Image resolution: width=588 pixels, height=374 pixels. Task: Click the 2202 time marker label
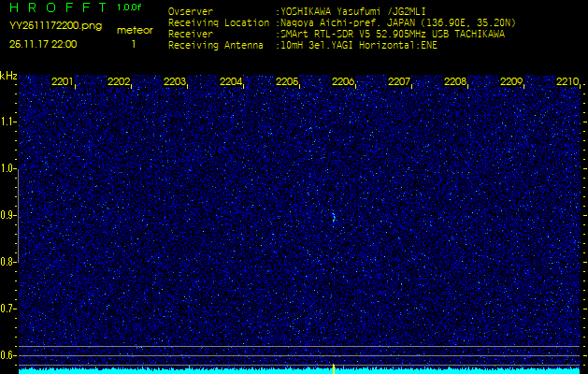pos(119,81)
